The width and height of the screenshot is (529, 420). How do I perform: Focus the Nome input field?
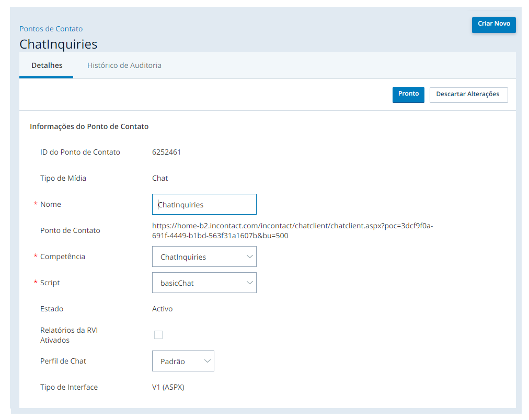pos(204,204)
